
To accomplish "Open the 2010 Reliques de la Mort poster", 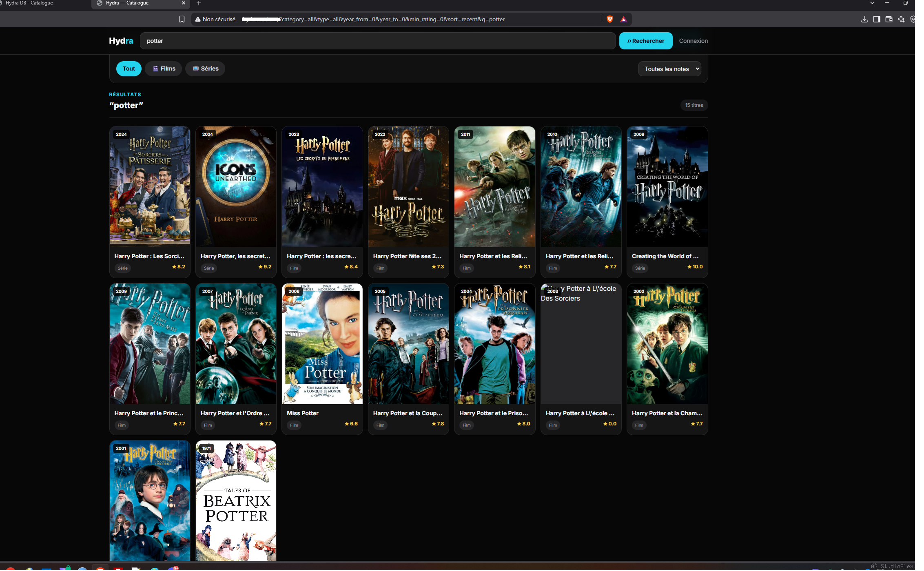I will point(581,186).
